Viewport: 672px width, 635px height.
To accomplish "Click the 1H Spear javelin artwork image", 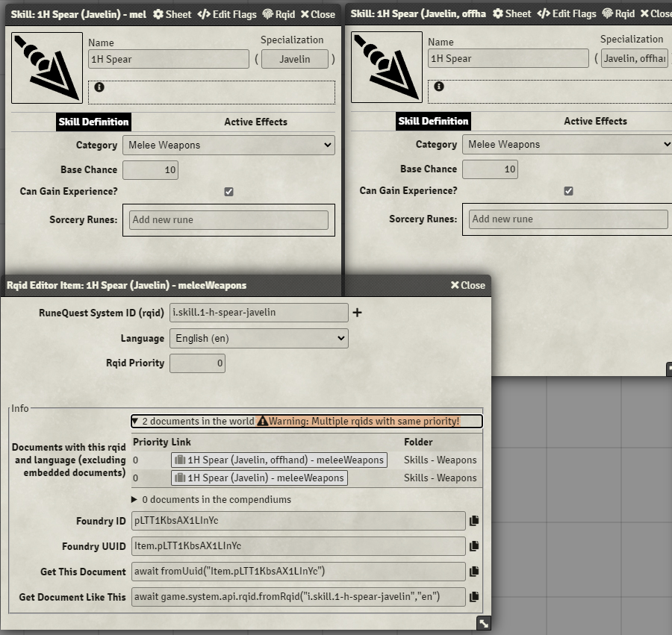I will (x=46, y=66).
